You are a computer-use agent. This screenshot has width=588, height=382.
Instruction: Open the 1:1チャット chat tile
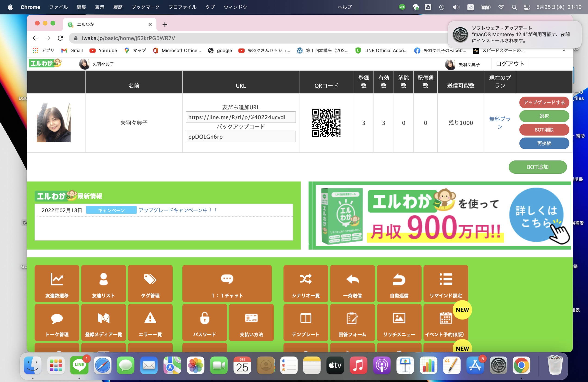pyautogui.click(x=227, y=283)
